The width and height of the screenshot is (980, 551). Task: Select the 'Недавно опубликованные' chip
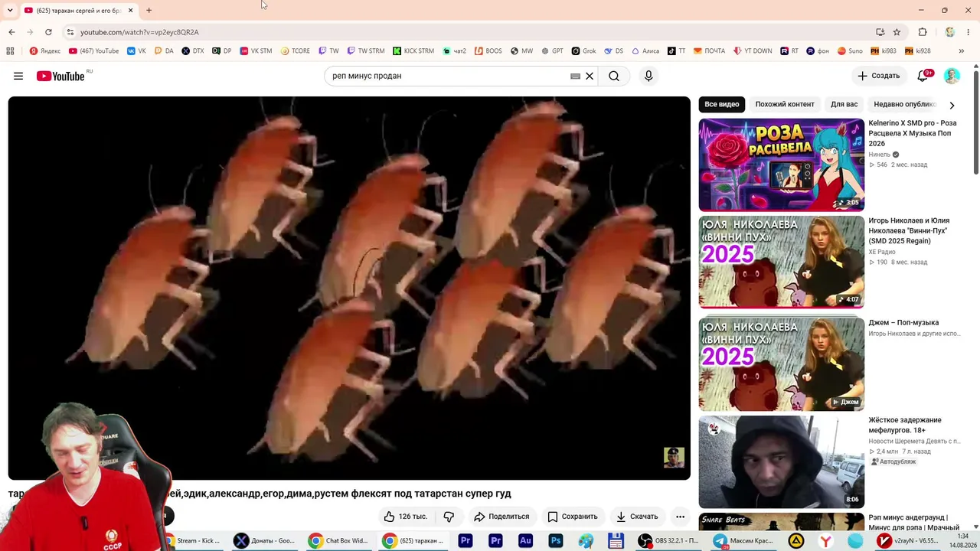pyautogui.click(x=905, y=104)
